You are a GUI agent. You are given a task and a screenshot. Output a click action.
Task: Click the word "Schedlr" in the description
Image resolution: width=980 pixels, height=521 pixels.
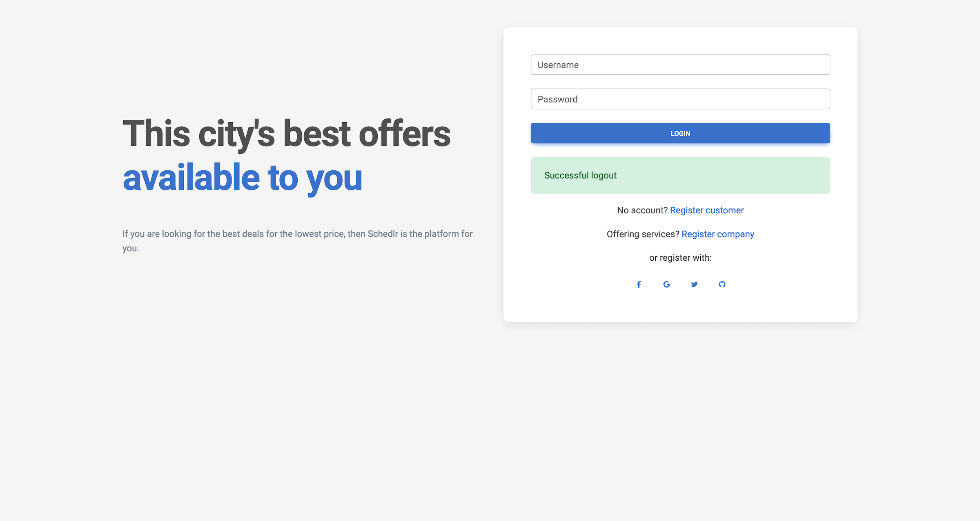click(x=383, y=234)
